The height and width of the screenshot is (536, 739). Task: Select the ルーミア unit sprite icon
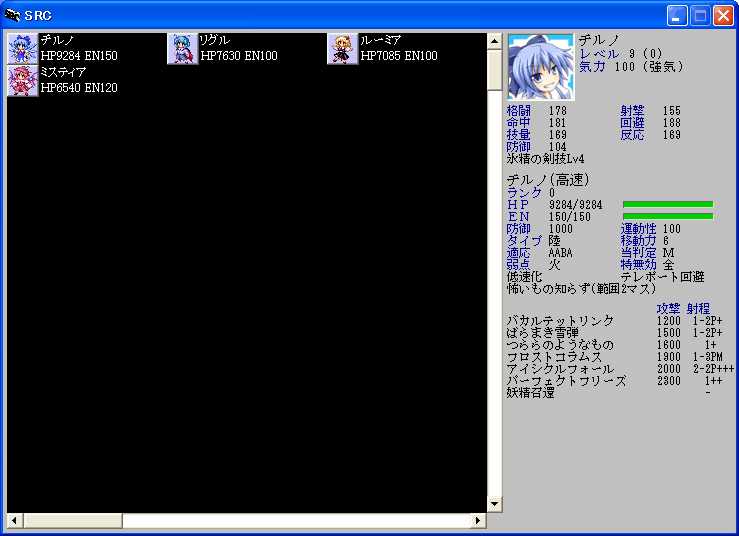click(x=342, y=48)
